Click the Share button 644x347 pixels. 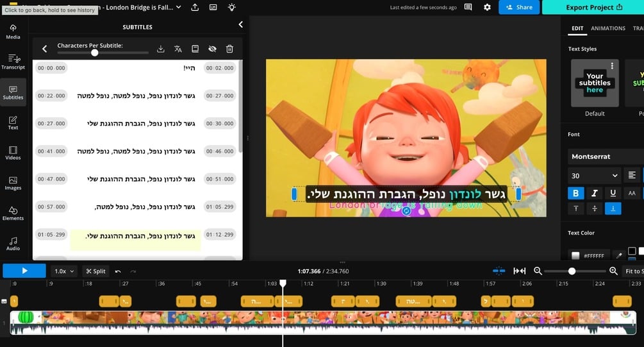coord(519,7)
